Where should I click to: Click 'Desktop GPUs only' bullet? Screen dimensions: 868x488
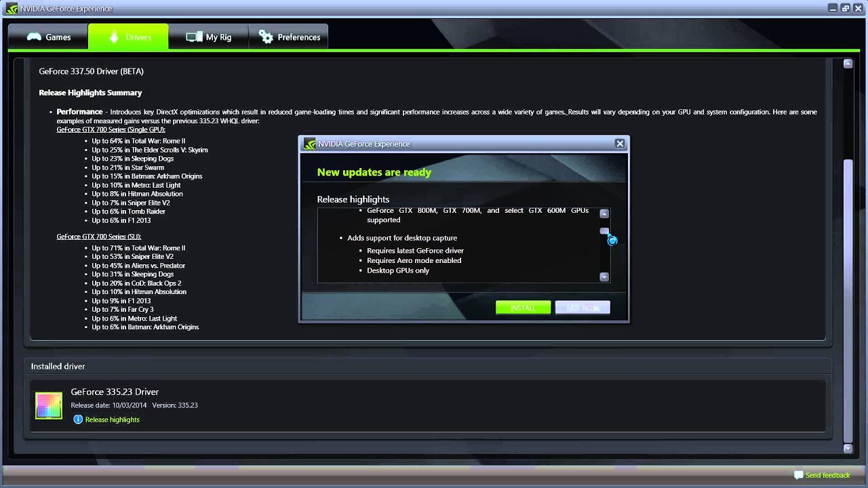(x=398, y=270)
